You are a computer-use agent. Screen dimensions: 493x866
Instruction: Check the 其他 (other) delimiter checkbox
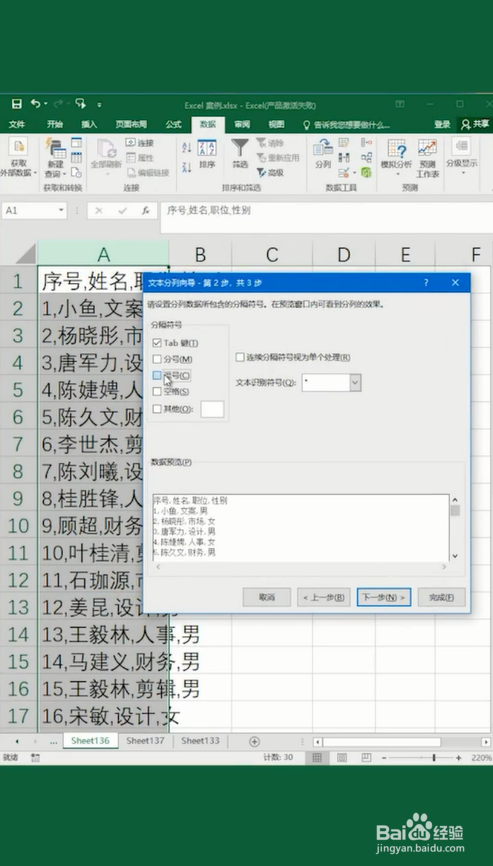click(x=157, y=409)
